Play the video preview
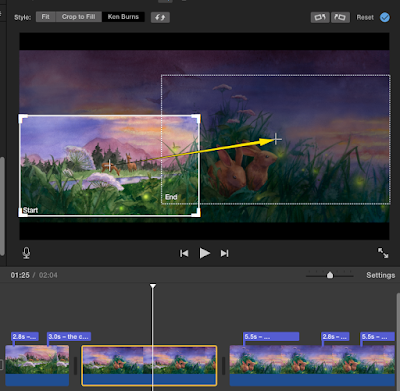The height and width of the screenshot is (391, 400). [x=204, y=253]
